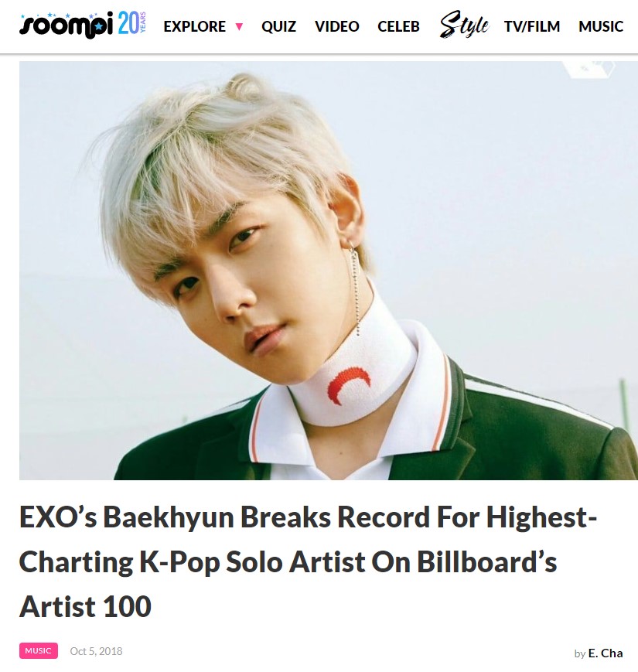Click the dangling chain earring in photo
Viewport: 638px width, 672px height.
[x=355, y=287]
